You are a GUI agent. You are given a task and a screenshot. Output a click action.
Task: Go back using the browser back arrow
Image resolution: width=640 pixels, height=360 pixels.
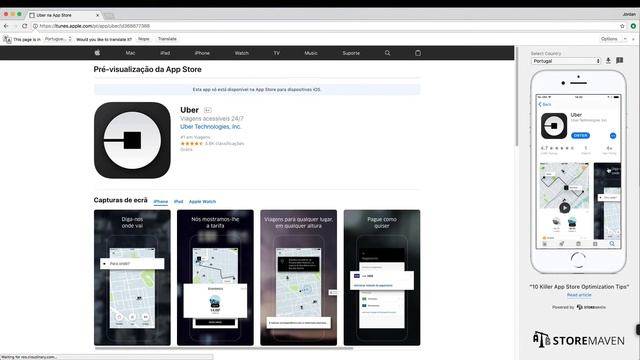click(x=6, y=26)
